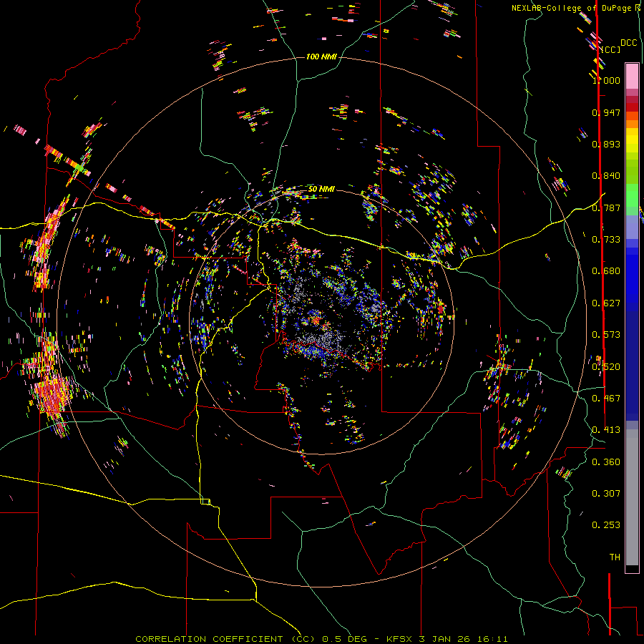The width and height of the screenshot is (644, 644).
Task: Select the dark navy color scale segment
Action: coord(632,366)
